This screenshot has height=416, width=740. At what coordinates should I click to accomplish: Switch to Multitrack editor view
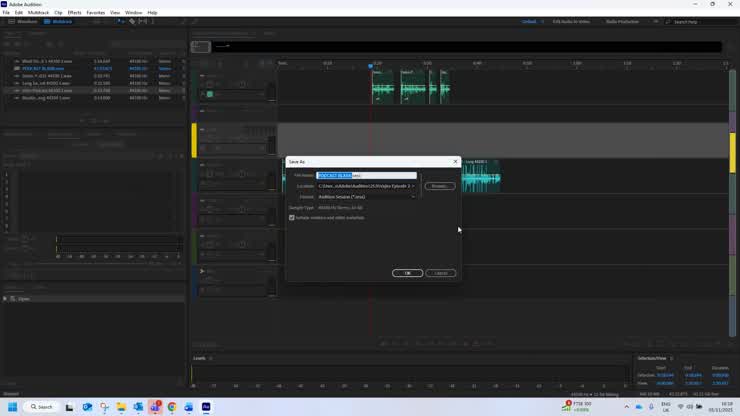[58, 22]
